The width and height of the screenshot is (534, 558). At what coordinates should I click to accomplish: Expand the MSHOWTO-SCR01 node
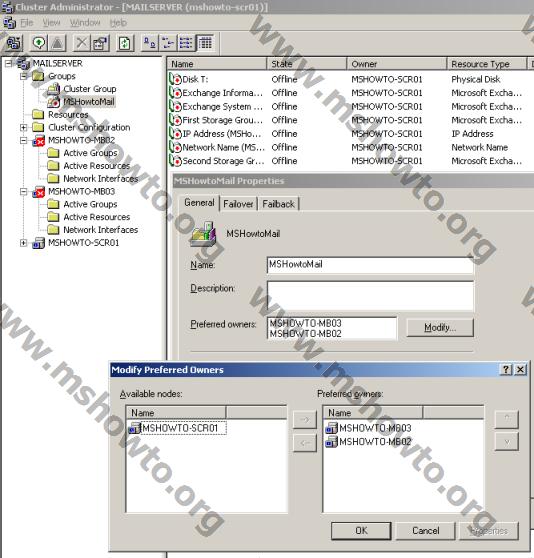pos(23,243)
